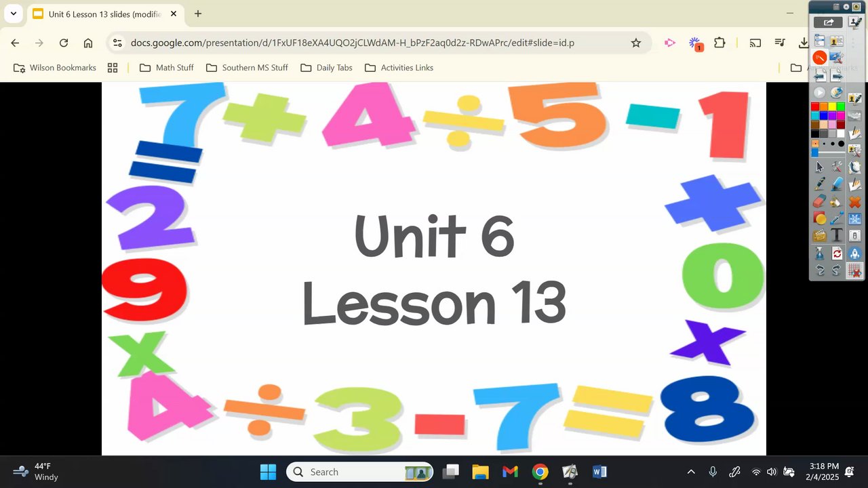Toggle the light switch icon in toolbox
868x488 pixels.
click(x=854, y=236)
